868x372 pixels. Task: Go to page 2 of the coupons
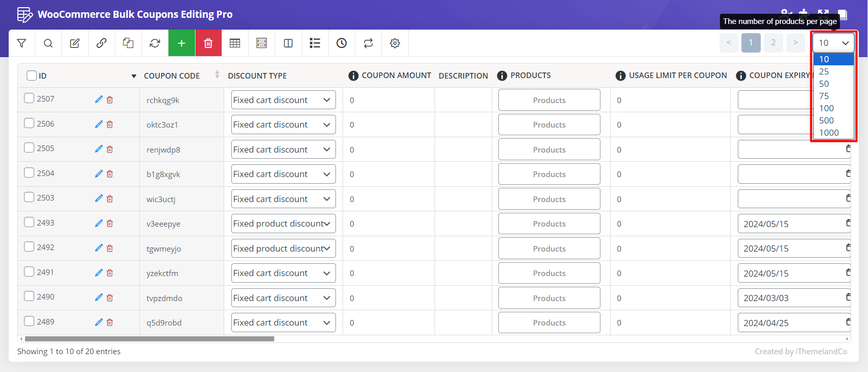[773, 43]
